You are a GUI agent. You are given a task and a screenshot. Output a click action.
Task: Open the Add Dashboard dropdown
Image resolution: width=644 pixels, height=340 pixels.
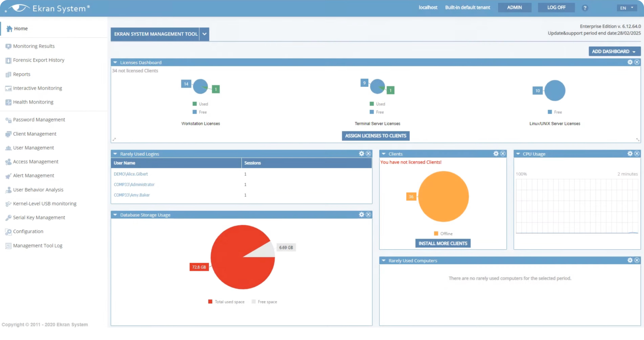tap(614, 51)
